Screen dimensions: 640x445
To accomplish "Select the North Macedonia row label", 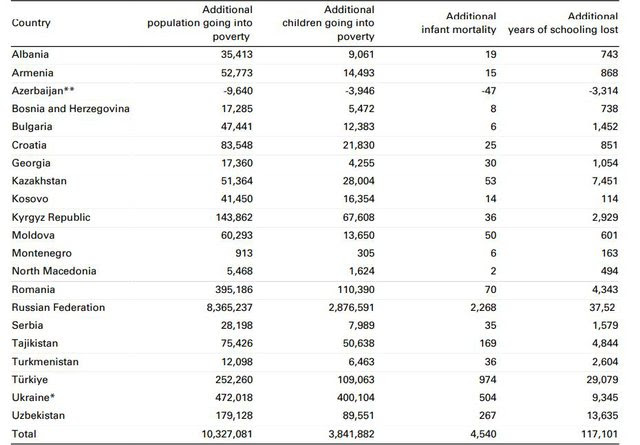I will pos(54,271).
